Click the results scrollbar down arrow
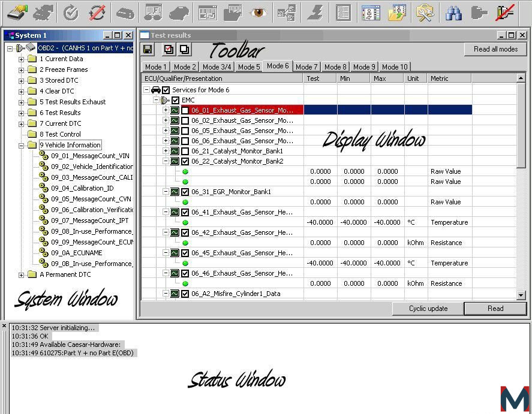 click(521, 295)
